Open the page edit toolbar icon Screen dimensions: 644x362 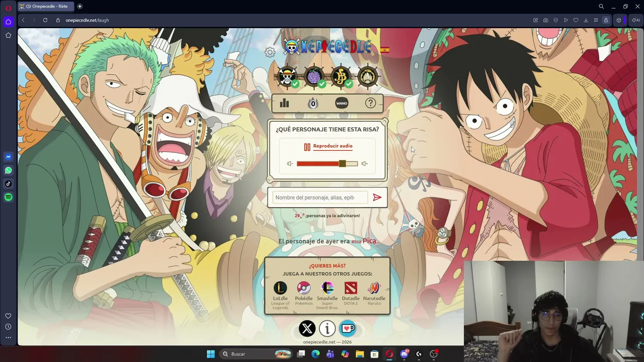click(536, 20)
